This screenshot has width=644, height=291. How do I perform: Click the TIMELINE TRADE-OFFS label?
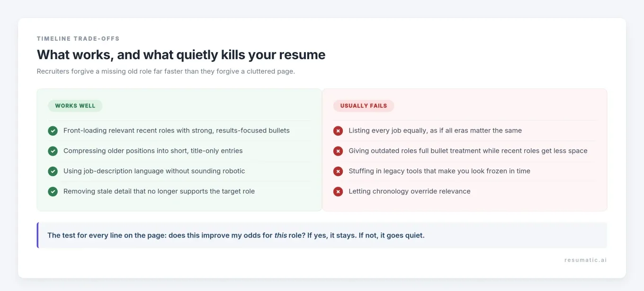coord(78,39)
